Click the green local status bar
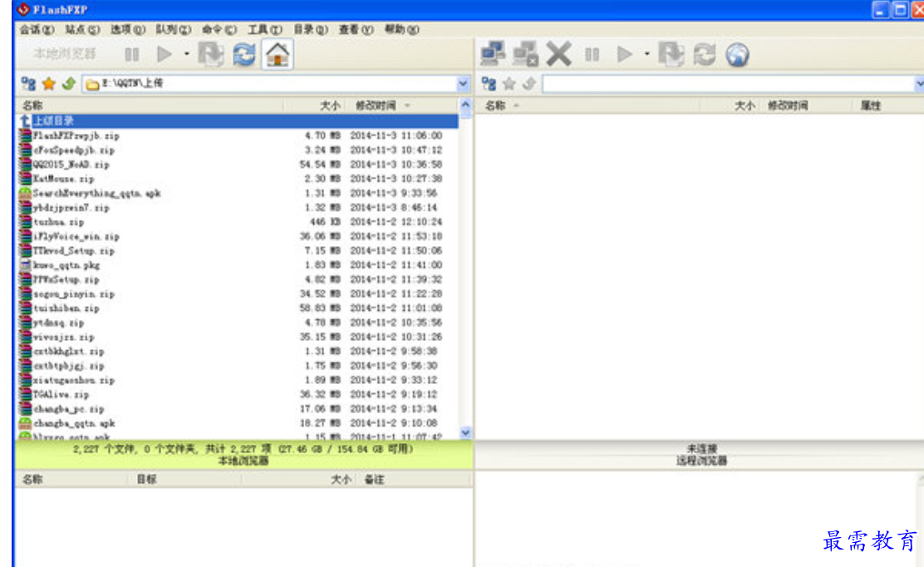 [x=243, y=455]
